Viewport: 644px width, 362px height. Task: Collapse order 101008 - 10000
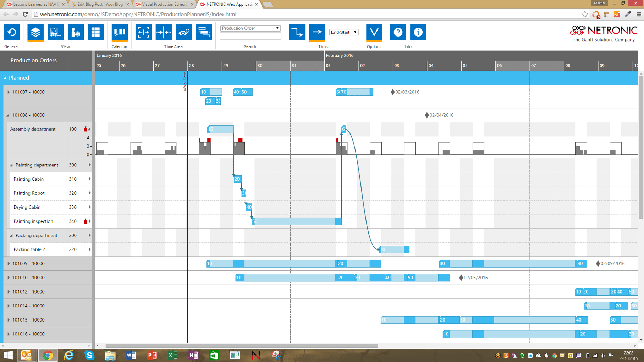click(8, 115)
